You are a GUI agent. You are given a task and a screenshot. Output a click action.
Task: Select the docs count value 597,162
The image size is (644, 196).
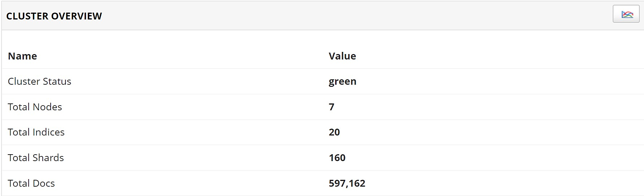pos(347,183)
